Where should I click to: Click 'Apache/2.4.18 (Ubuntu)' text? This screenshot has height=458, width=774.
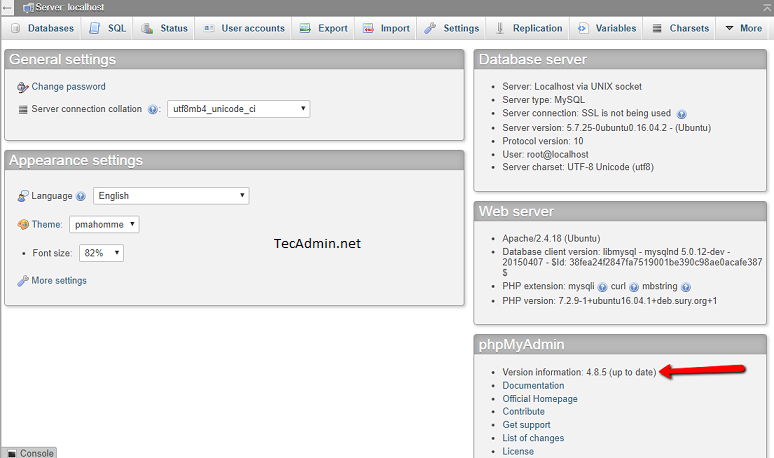click(551, 239)
